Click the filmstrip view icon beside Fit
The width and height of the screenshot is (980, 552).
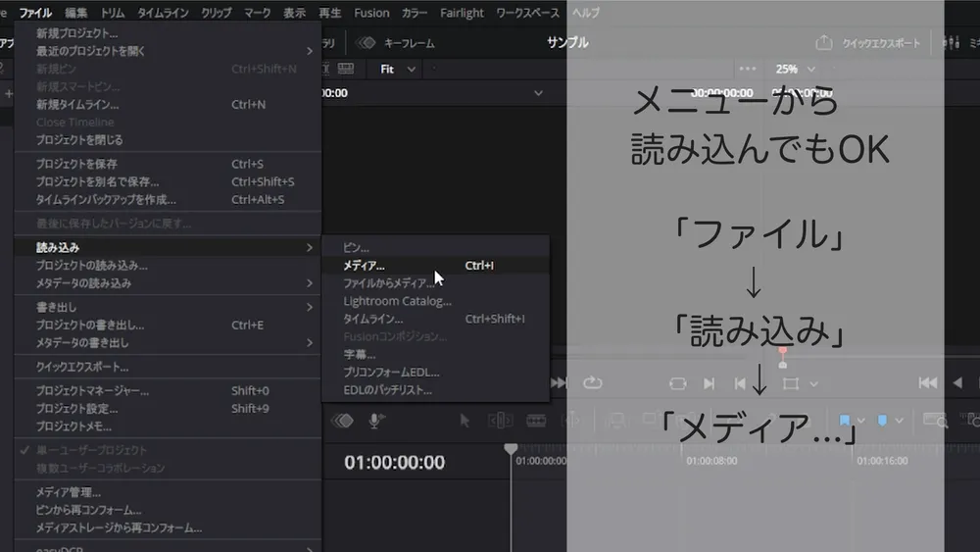pyautogui.click(x=346, y=68)
